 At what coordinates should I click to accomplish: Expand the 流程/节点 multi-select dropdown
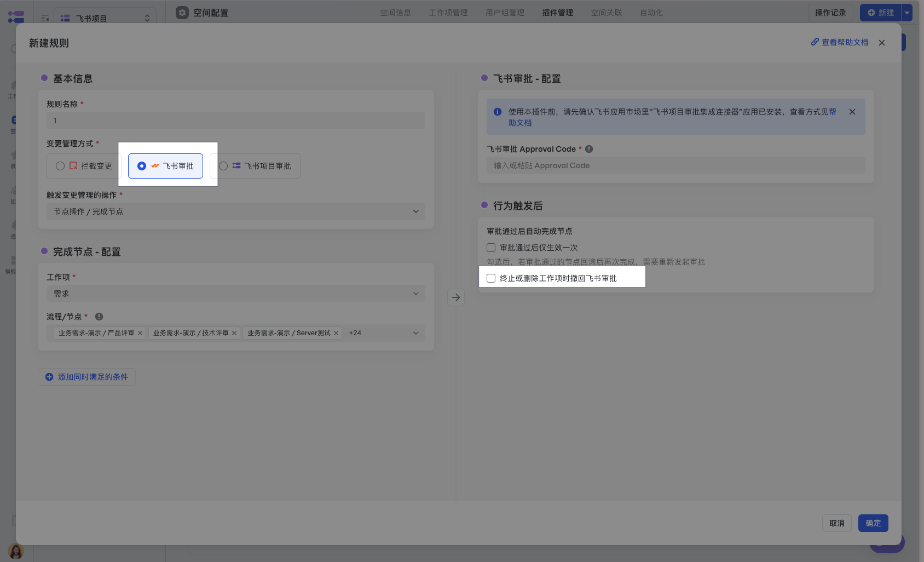(415, 333)
